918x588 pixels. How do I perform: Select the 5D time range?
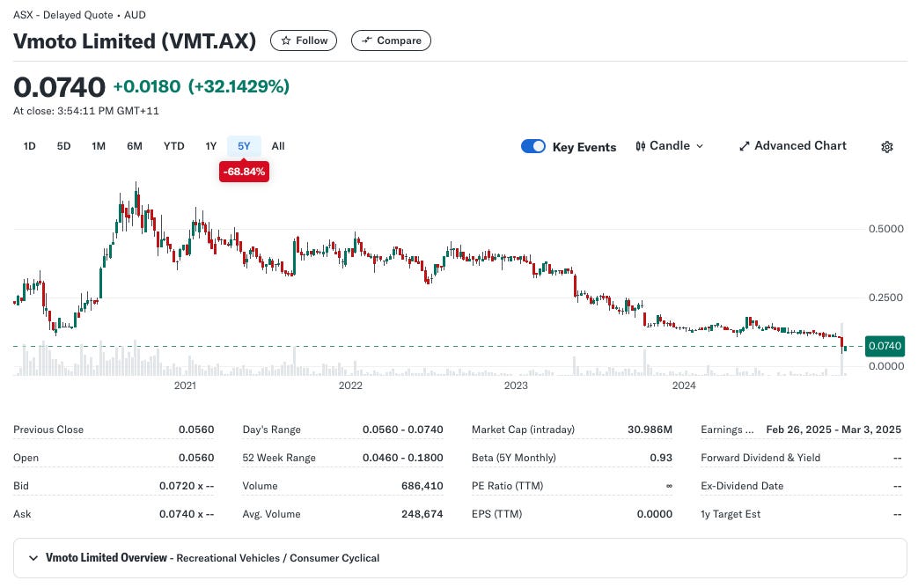click(64, 146)
